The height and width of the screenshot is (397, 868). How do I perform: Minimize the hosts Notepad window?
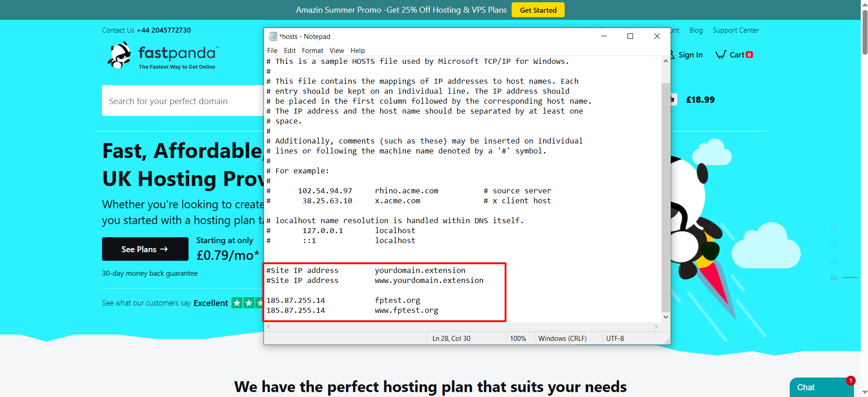[604, 36]
